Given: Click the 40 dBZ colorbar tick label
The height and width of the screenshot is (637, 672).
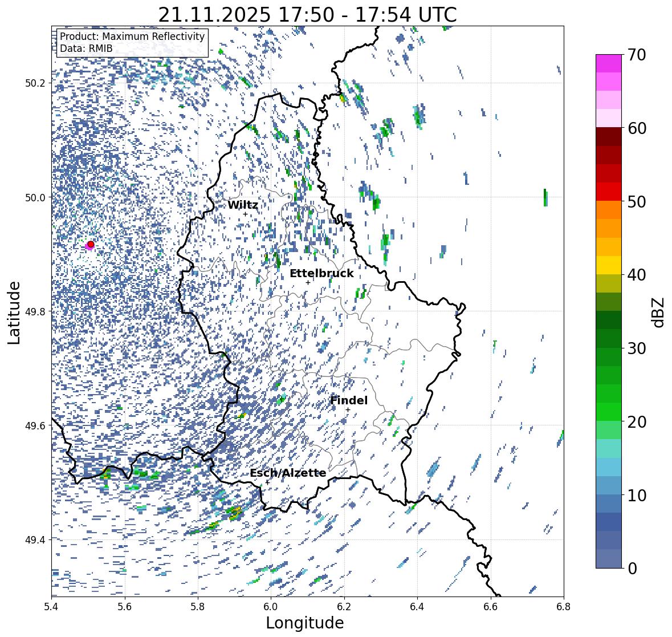Looking at the screenshot, I should point(636,275).
